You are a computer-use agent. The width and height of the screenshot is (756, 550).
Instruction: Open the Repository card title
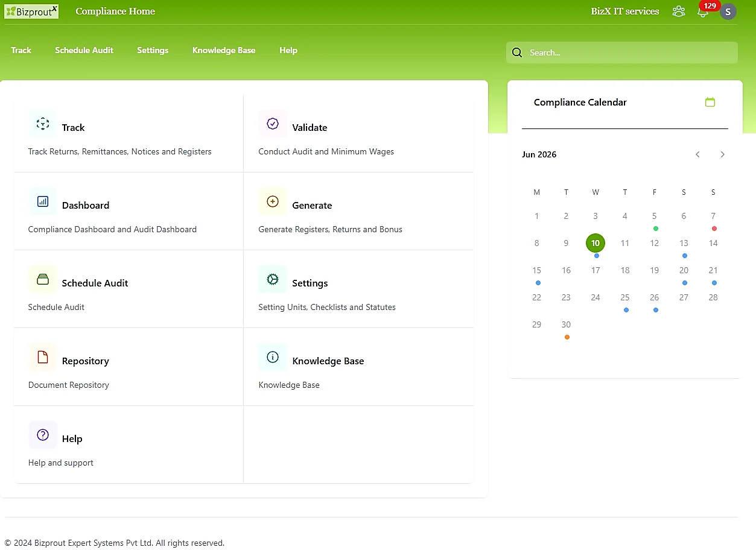(86, 361)
